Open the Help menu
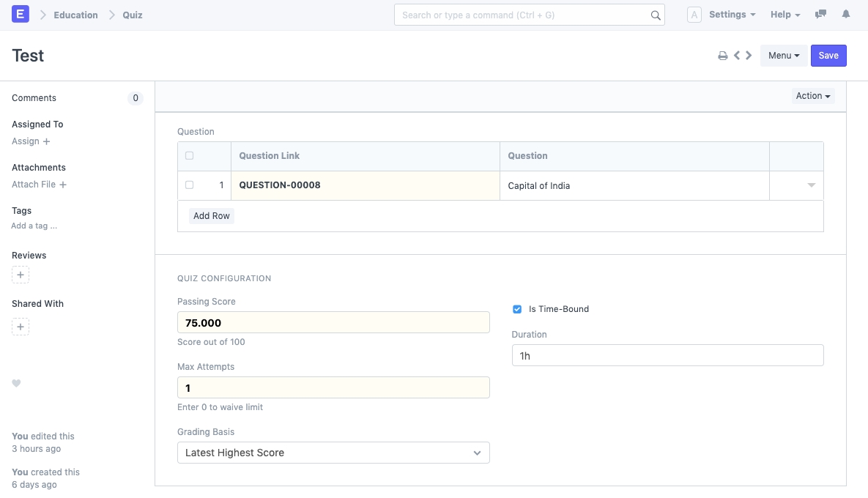 tap(785, 15)
